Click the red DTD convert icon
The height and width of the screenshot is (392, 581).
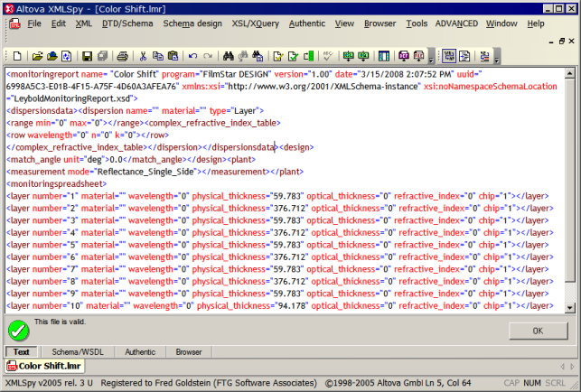pyautogui.click(x=419, y=56)
